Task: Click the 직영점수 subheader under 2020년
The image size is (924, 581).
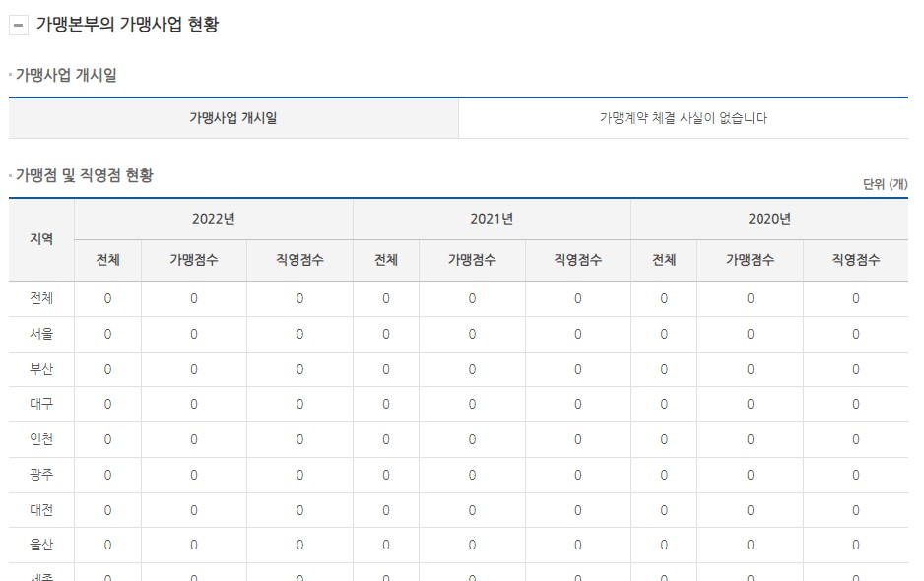Action: tap(856, 260)
